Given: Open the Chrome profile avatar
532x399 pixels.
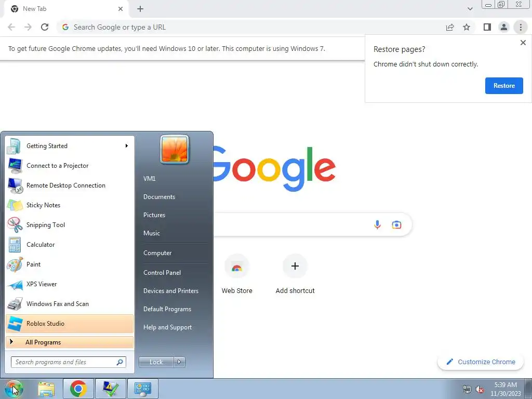Looking at the screenshot, I should pyautogui.click(x=504, y=27).
